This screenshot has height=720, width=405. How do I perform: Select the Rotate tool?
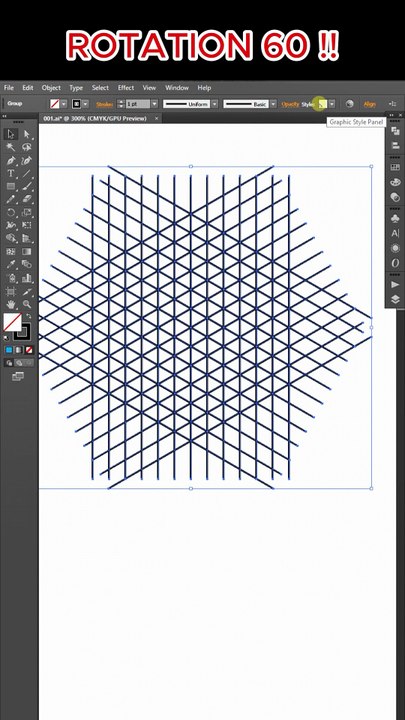(11, 213)
